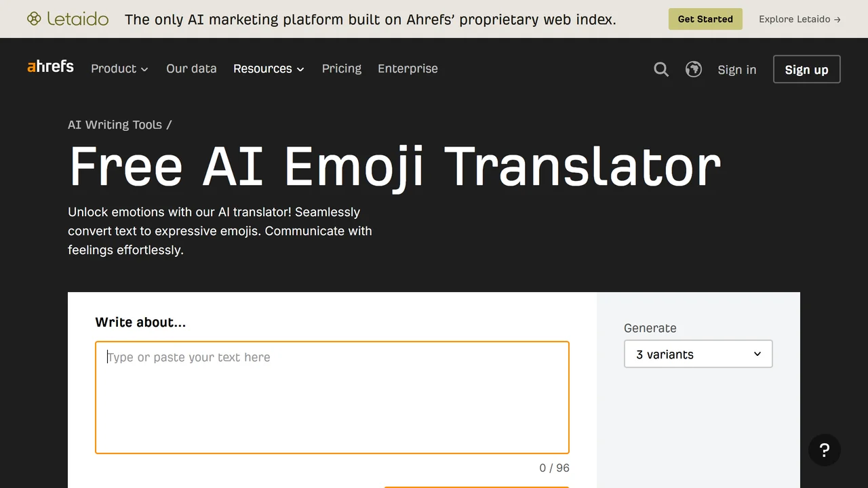
Task: Click the 0 / 96 character counter
Action: pos(555,468)
